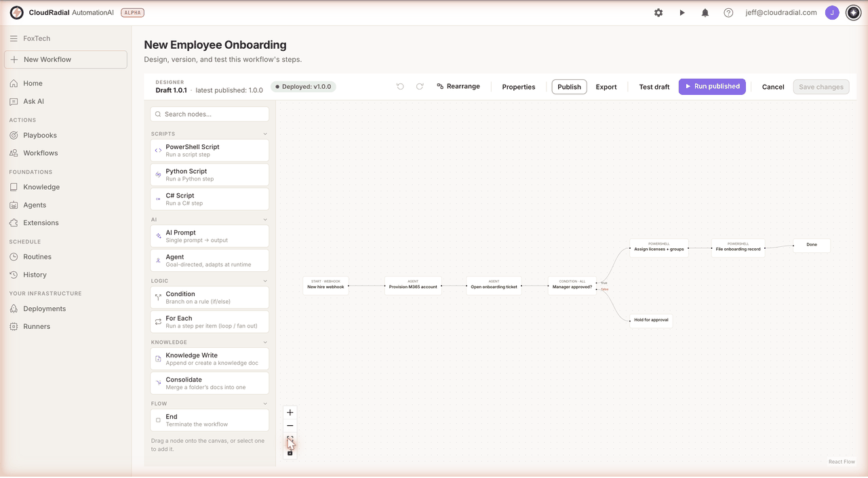Toggle the sidebar hamburger menu icon

click(14, 39)
